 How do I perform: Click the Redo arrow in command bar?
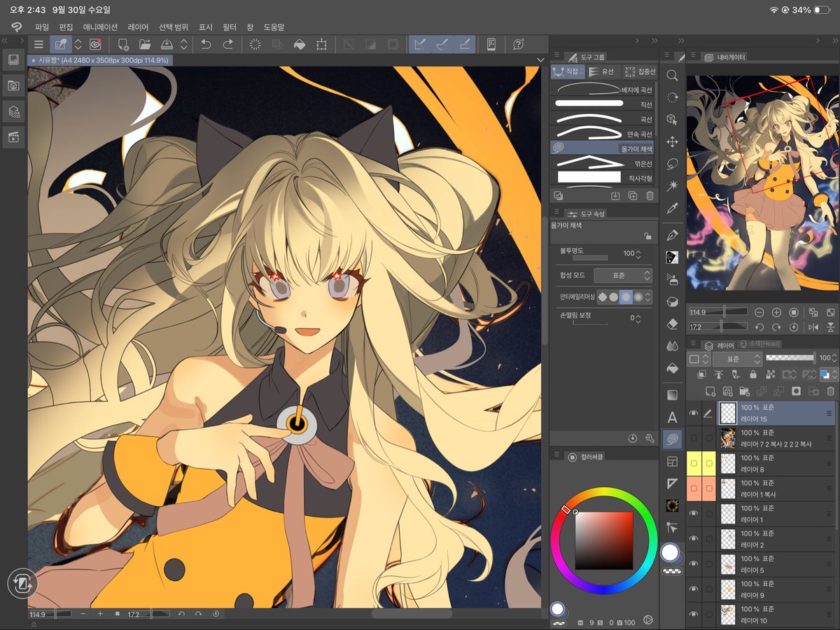point(227,44)
